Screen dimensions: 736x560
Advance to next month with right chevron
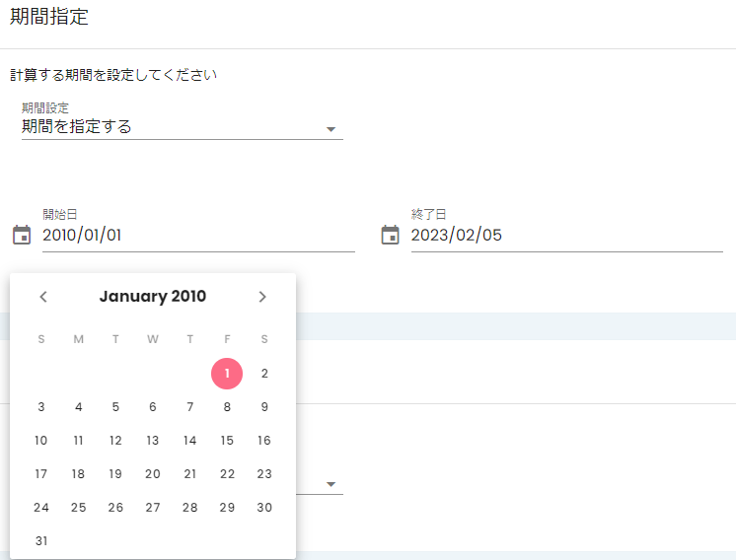(262, 297)
